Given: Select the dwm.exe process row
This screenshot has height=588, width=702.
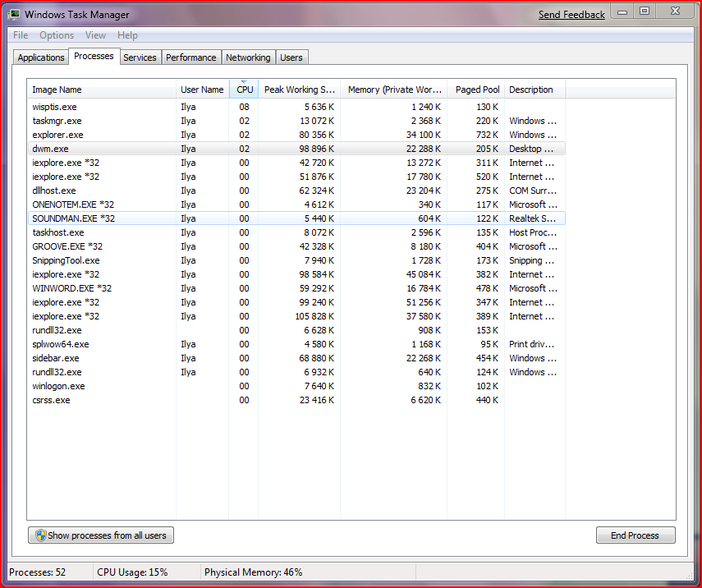Looking at the screenshot, I should tap(296, 149).
